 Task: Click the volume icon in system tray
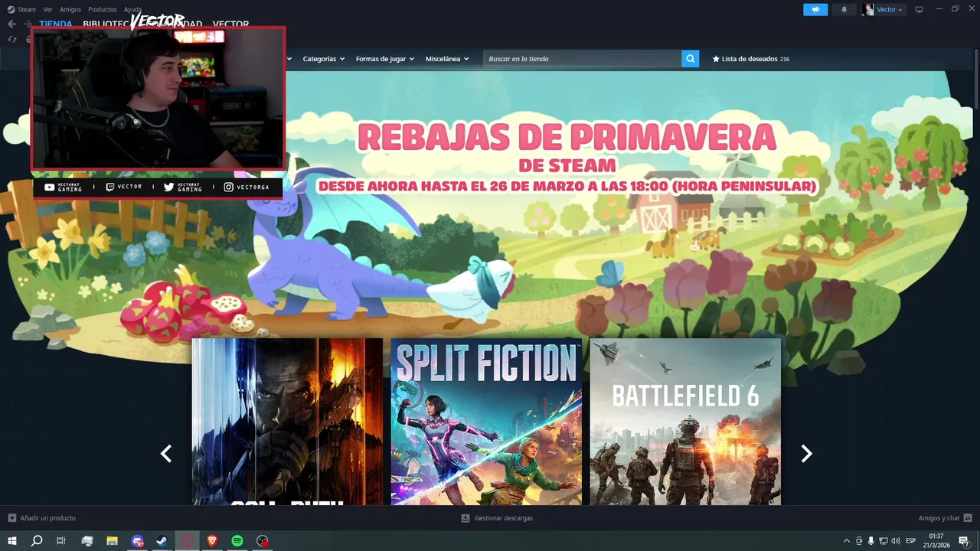897,540
